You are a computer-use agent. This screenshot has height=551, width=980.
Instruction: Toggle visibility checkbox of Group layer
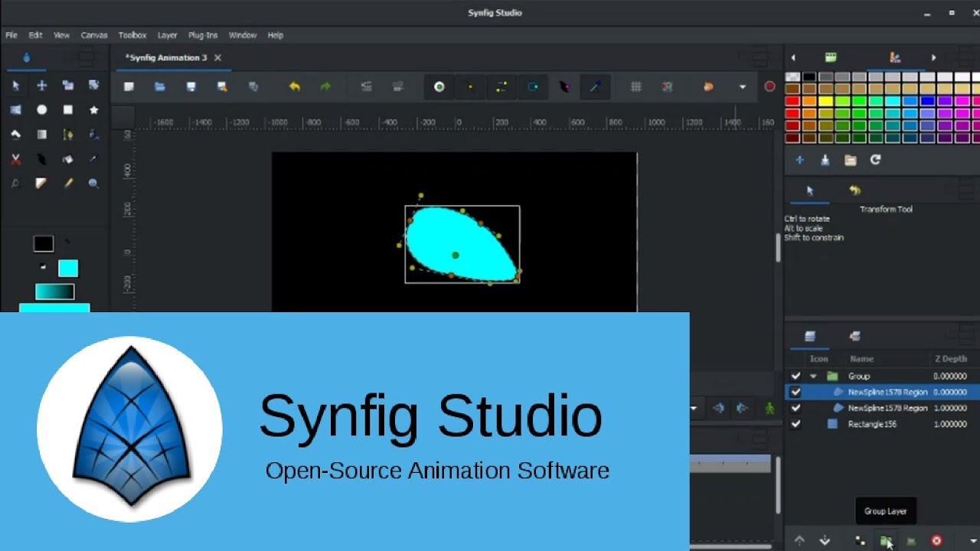(x=795, y=376)
